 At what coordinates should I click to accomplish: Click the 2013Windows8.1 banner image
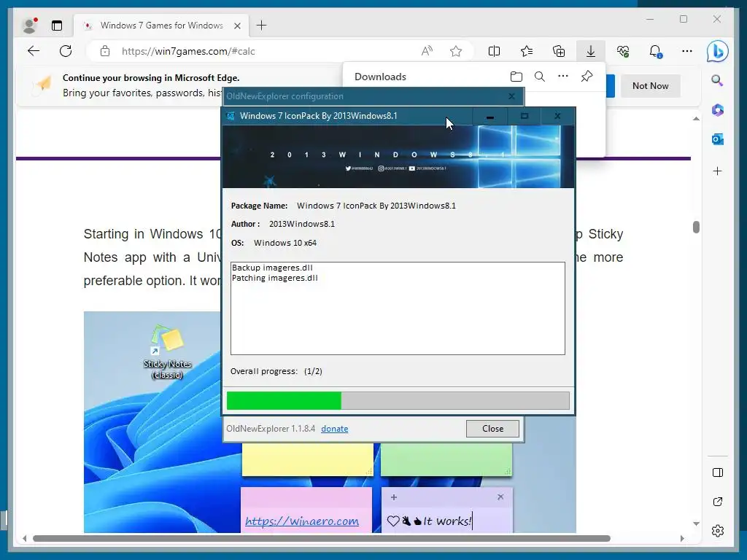(398, 157)
